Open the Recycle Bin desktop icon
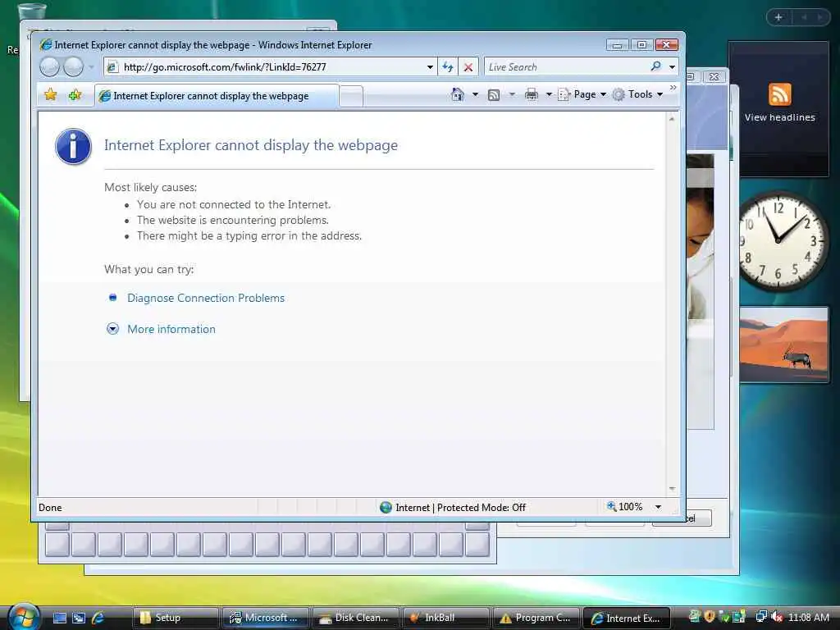The width and height of the screenshot is (840, 630). (31, 11)
